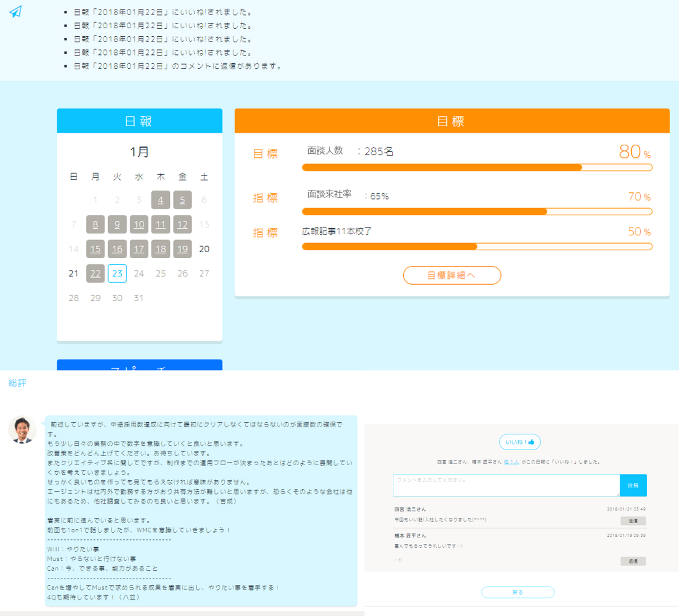This screenshot has width=679, height=616.
Task: Open the notification about a comment reply
Action: pyautogui.click(x=178, y=66)
